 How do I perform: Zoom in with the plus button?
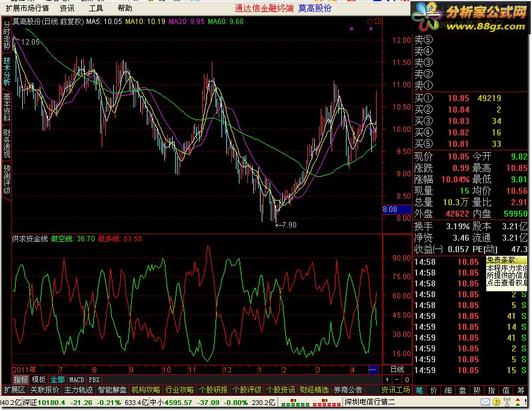point(388,380)
